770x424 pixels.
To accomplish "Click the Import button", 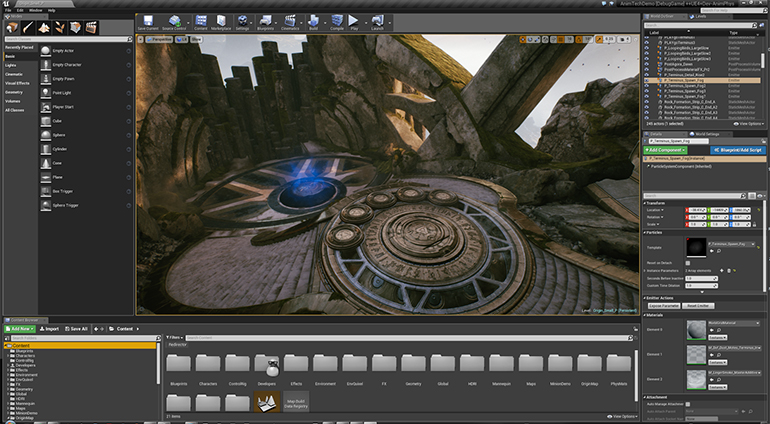I will point(49,329).
